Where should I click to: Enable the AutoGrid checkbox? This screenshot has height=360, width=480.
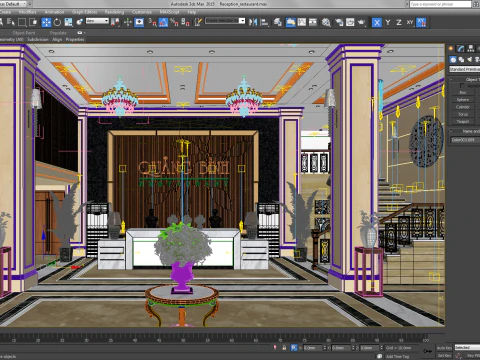click(x=462, y=86)
